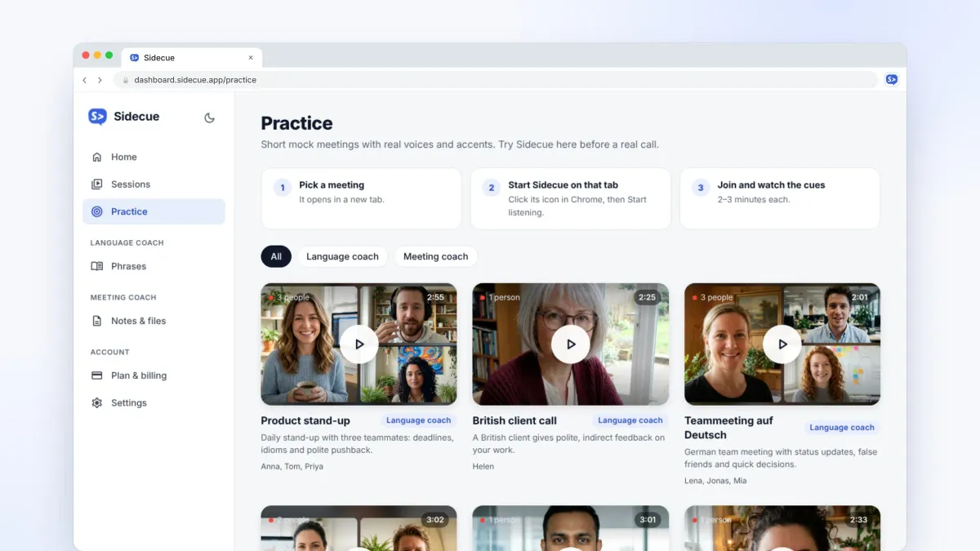Viewport: 980px width, 551px height.
Task: Play the British client call video
Action: [x=571, y=344]
